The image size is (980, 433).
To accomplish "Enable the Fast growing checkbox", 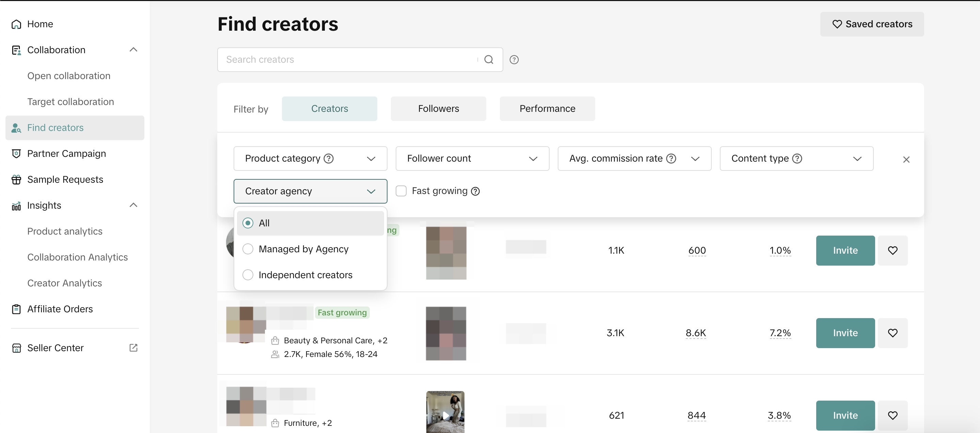I will pyautogui.click(x=401, y=191).
